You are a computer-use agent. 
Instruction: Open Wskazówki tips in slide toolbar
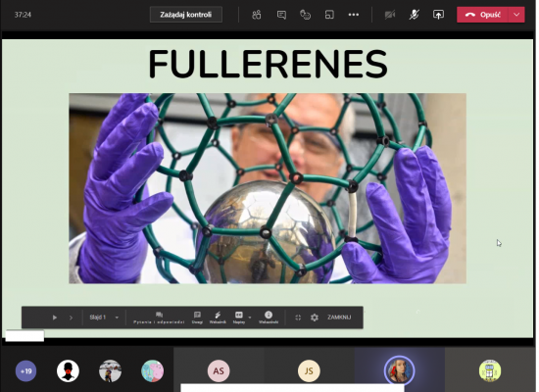(x=269, y=318)
